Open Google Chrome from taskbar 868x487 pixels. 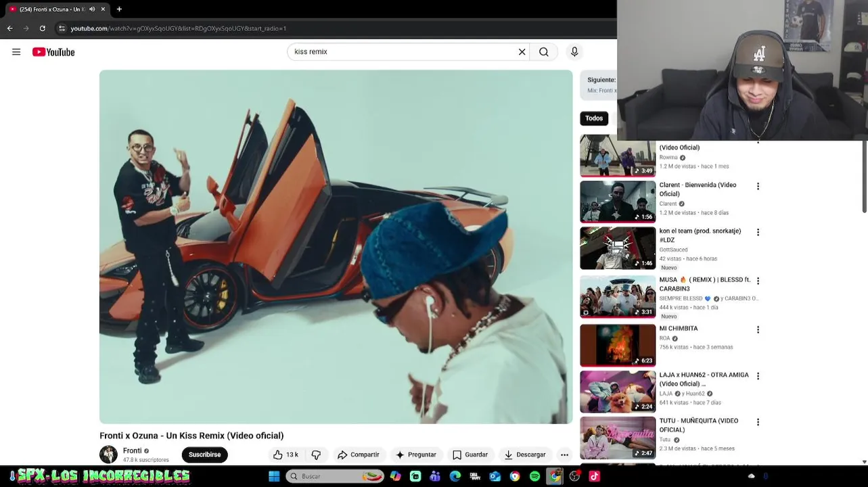tap(555, 476)
